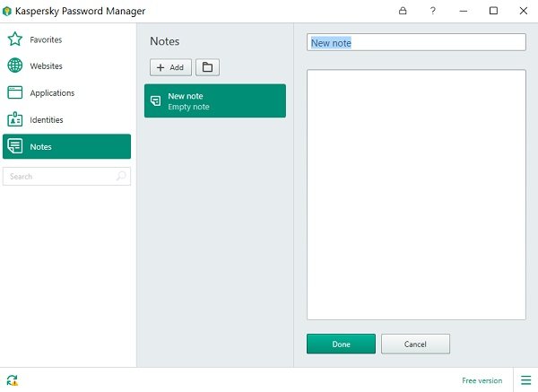Click the sync warning icon at bottom left
The width and height of the screenshot is (538, 392).
[x=13, y=380]
